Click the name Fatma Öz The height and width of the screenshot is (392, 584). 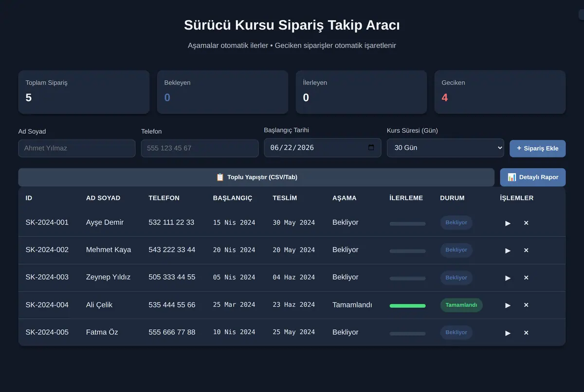(102, 332)
